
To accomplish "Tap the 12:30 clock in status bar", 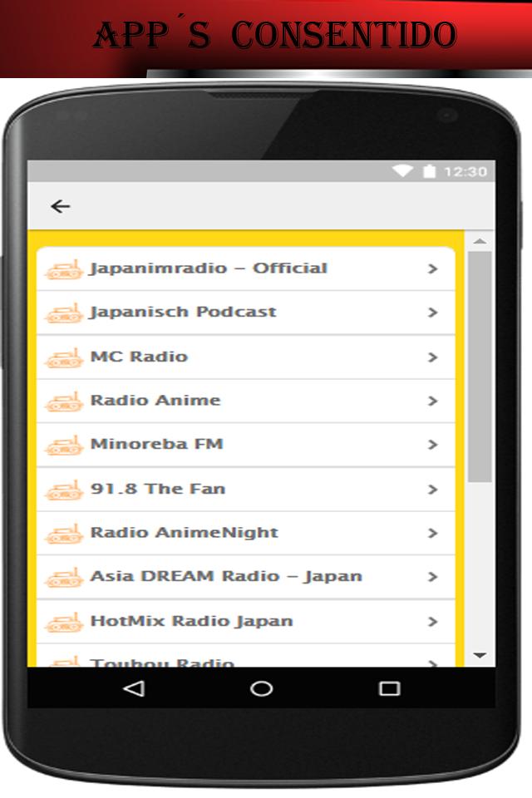I will pos(465,171).
